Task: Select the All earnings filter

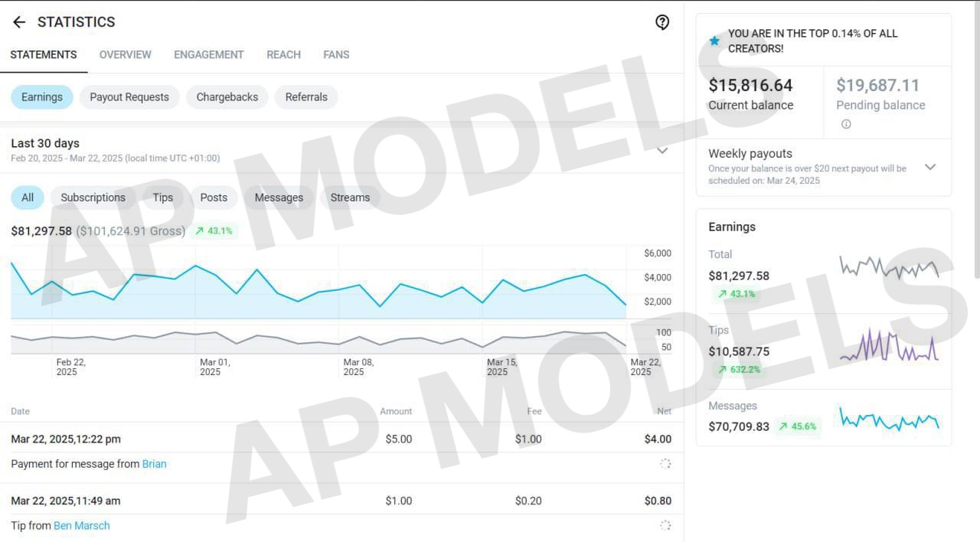Action: [28, 198]
